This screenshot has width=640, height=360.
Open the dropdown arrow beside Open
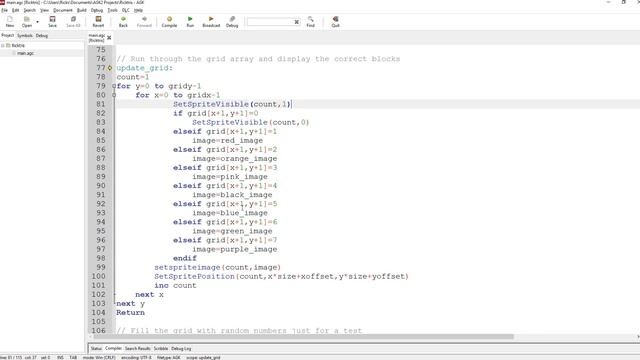(x=38, y=22)
